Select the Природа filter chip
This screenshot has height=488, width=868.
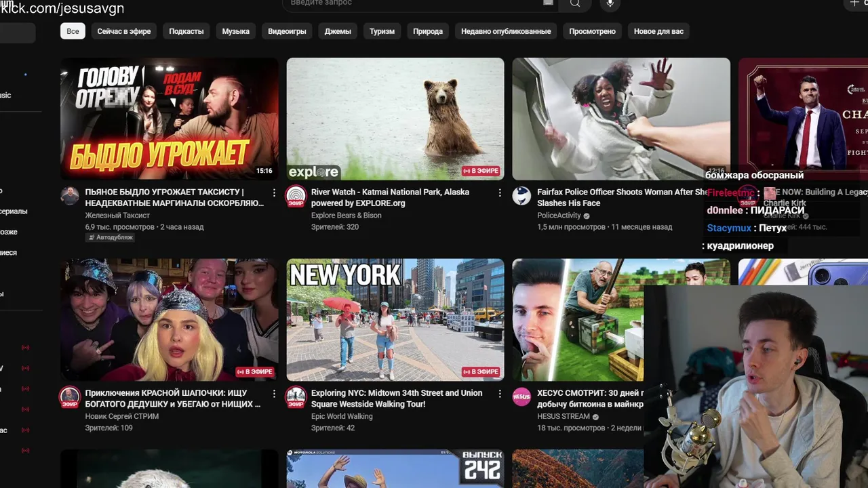click(x=428, y=31)
